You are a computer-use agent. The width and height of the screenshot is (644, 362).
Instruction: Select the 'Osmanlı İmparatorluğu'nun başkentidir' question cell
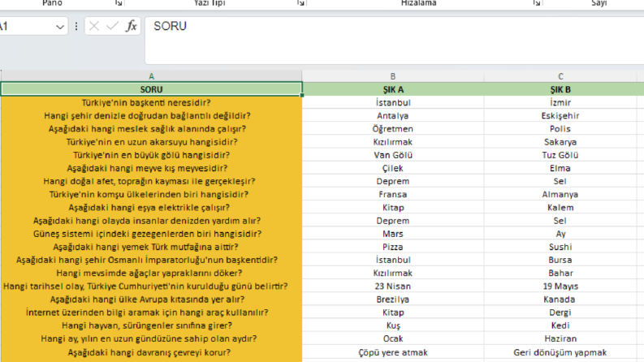[x=152, y=260]
